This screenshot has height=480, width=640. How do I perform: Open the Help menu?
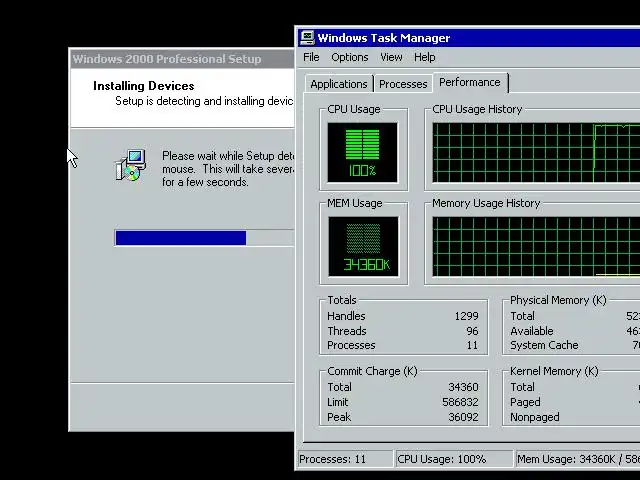tap(424, 57)
